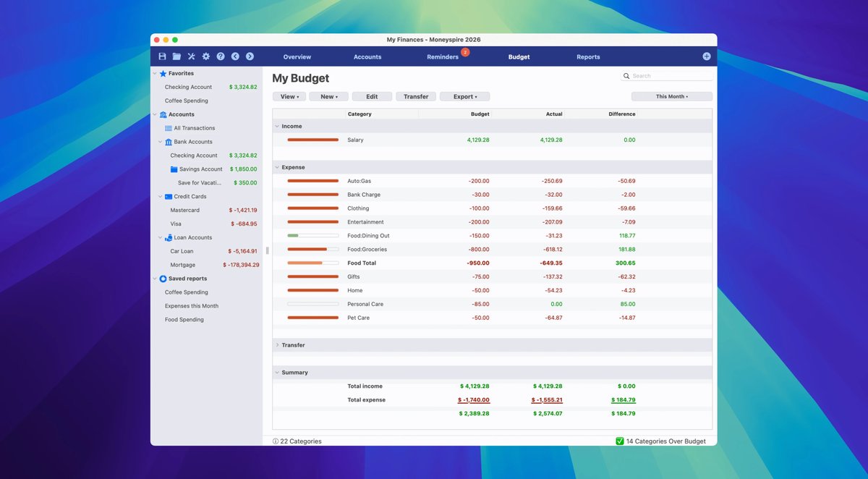The width and height of the screenshot is (868, 479).
Task: Click the plus icon in top-right corner
Action: [707, 56]
